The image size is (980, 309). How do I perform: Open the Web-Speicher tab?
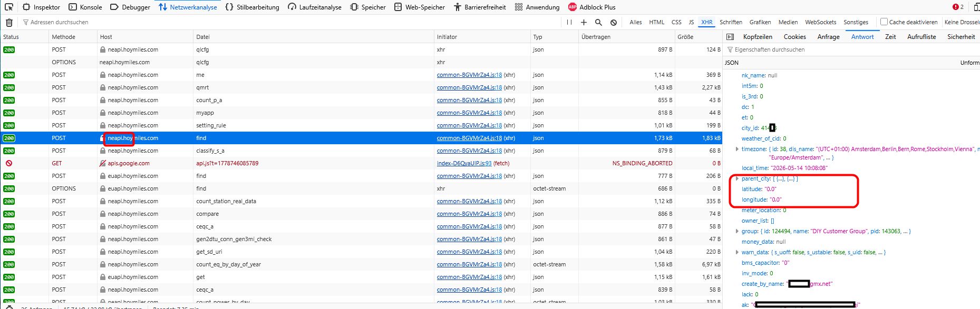(x=419, y=7)
